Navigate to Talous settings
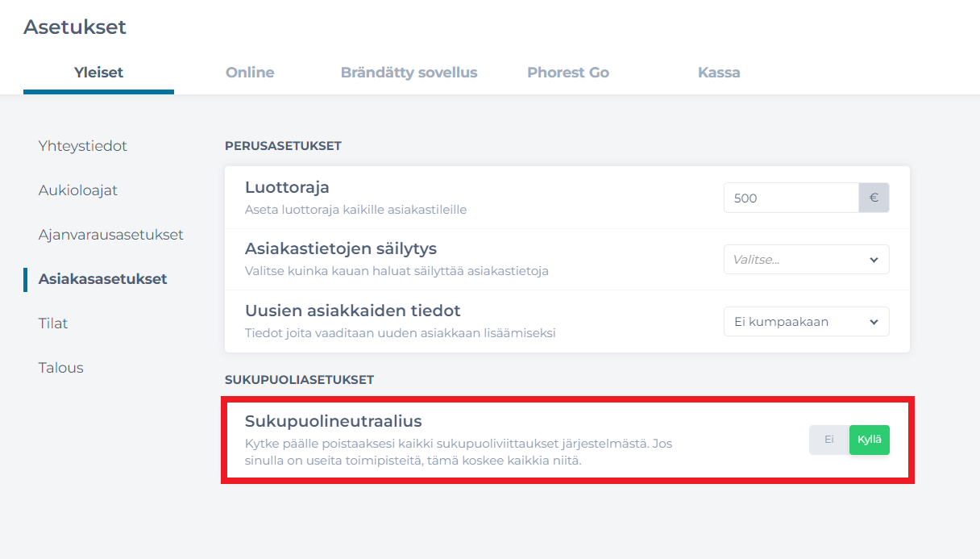This screenshot has height=559, width=980. (x=60, y=367)
